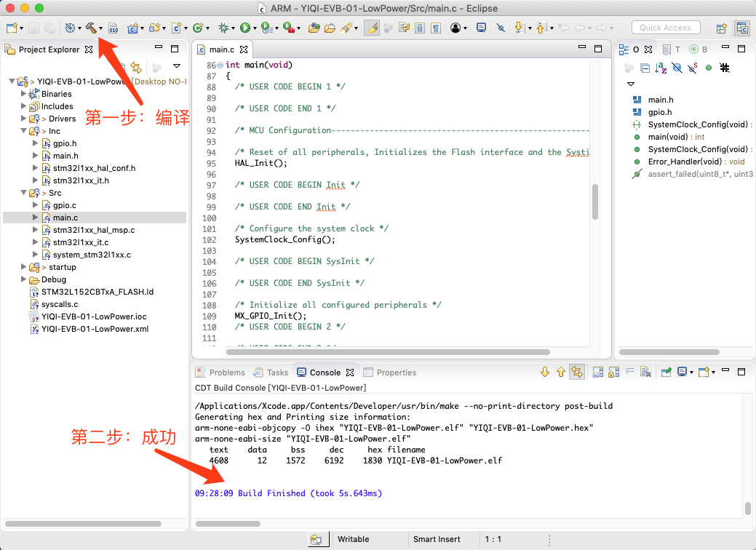Click the hammer Build icon in the toolbar

pyautogui.click(x=91, y=28)
